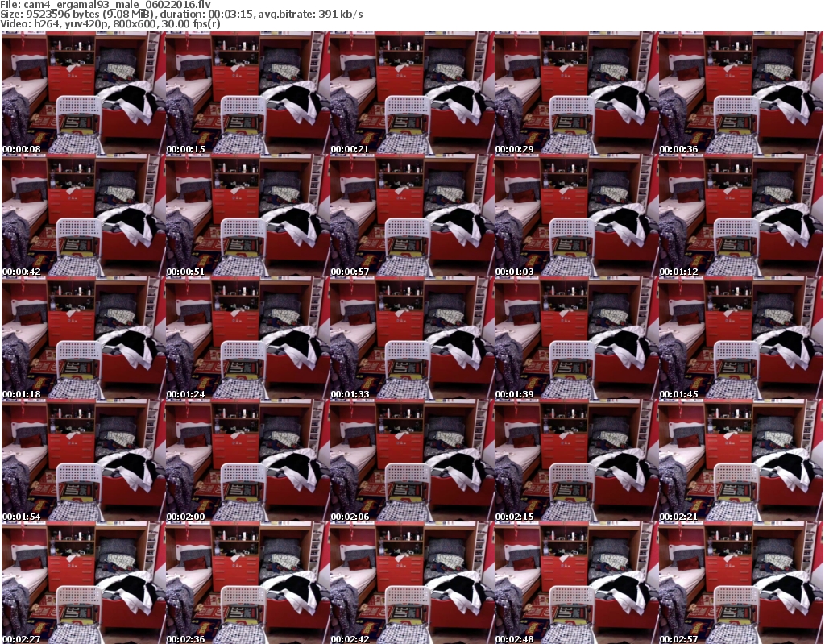825x644 pixels.
Task: Open the 00:01:39 preview frame
Action: (576, 338)
